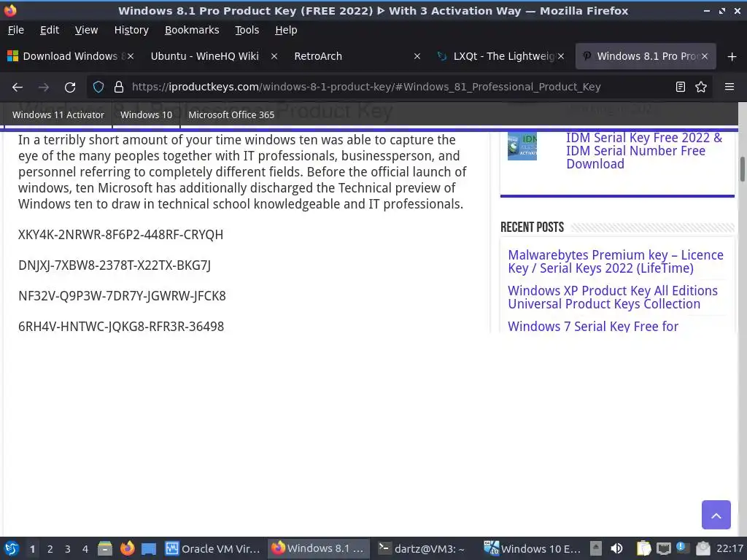Click key text NF32V-Q9P3W-7DR7Y-JGWRW-JFCK8

tap(122, 296)
